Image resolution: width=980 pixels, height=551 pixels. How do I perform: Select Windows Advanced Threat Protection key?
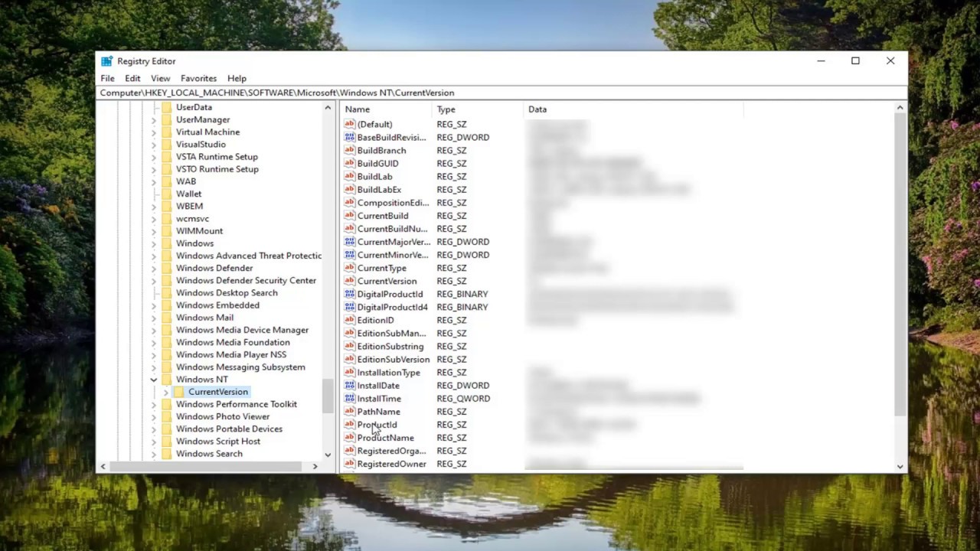(249, 256)
